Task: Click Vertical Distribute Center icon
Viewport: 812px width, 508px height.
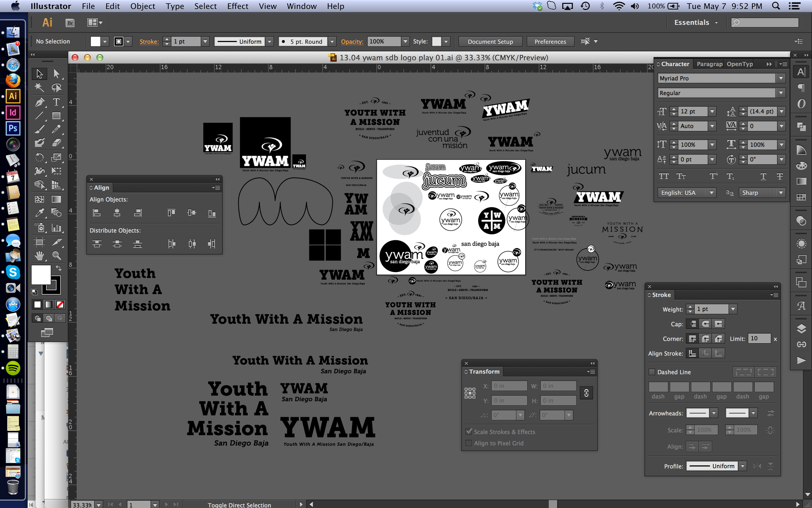Action: 117,244
